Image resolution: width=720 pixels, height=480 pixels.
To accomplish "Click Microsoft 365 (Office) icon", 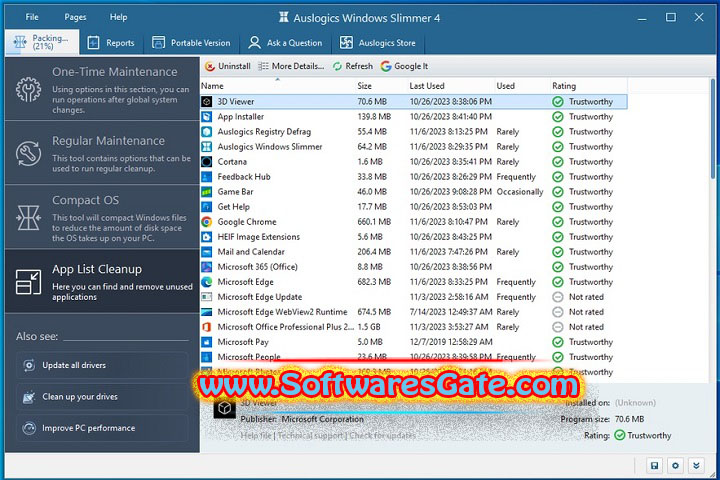I will click(x=207, y=267).
